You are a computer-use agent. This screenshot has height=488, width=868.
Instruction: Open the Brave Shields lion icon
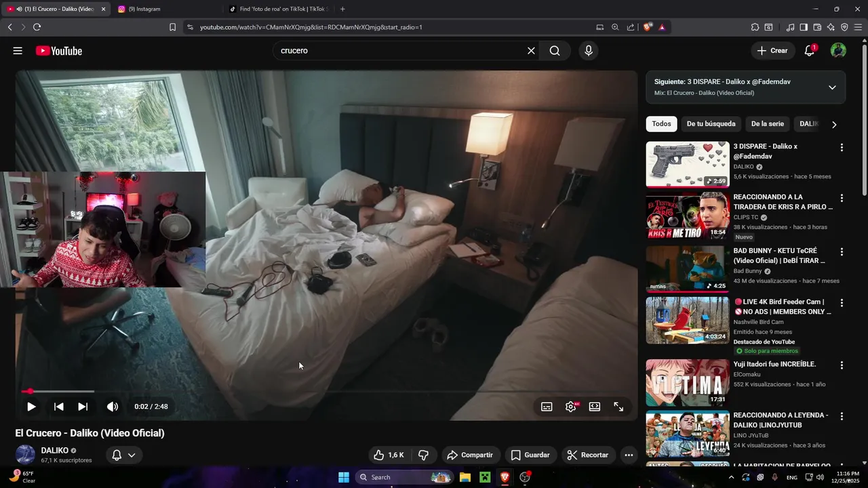point(648,27)
